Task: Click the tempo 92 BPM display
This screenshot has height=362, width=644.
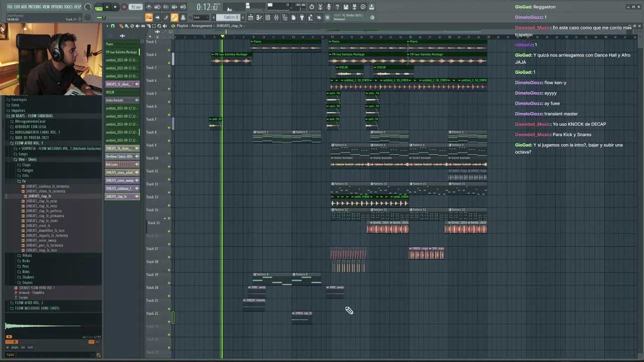Action: [136, 7]
